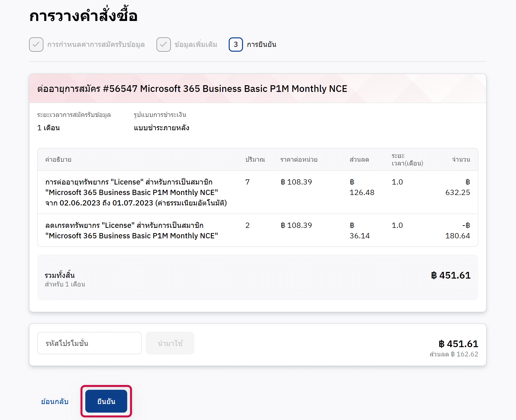Image resolution: width=516 pixels, height=420 pixels.
Task: Select the การยืนยัน step label
Action: (x=261, y=45)
